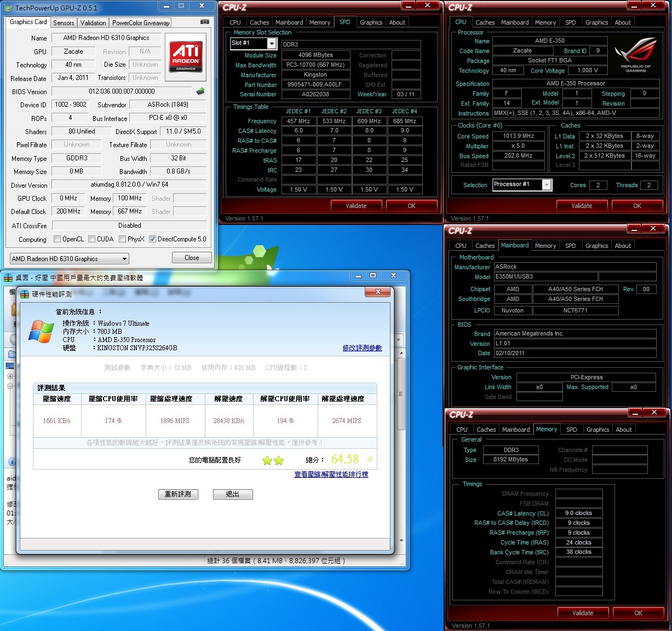Collapse the minus node in HaoZip's tree
The height and width of the screenshot is (631, 672).
click(x=10, y=386)
